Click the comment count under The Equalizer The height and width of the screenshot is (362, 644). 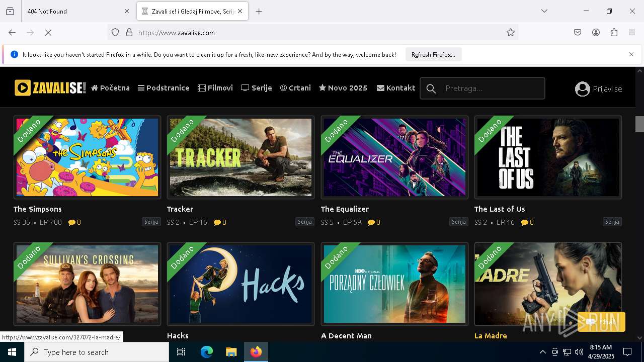click(374, 222)
